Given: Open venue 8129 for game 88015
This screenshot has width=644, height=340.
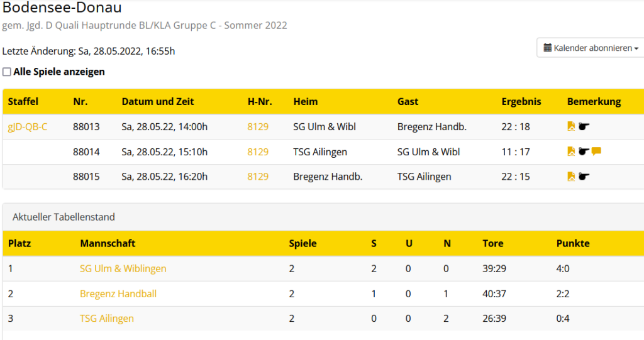Looking at the screenshot, I should tap(258, 177).
